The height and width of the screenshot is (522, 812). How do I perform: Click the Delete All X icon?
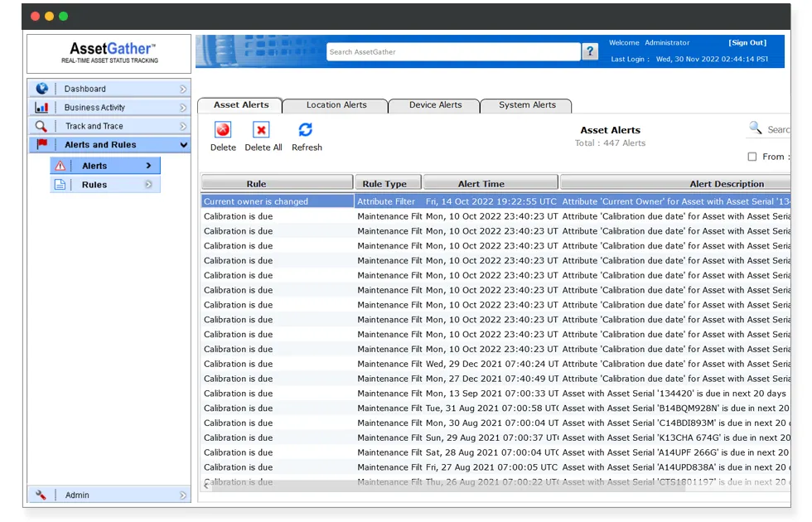(x=262, y=129)
